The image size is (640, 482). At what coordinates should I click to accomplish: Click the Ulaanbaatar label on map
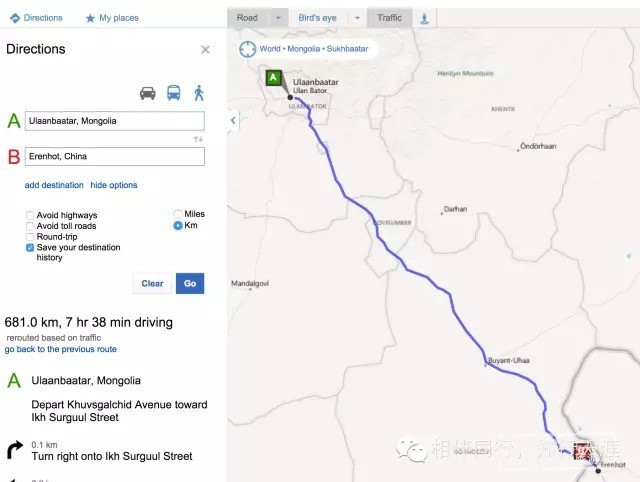coord(316,82)
